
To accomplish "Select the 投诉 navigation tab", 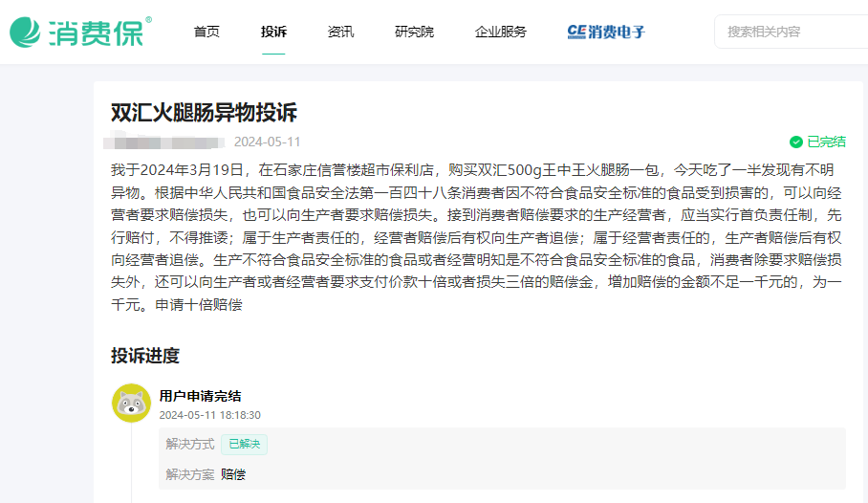I will click(x=273, y=32).
